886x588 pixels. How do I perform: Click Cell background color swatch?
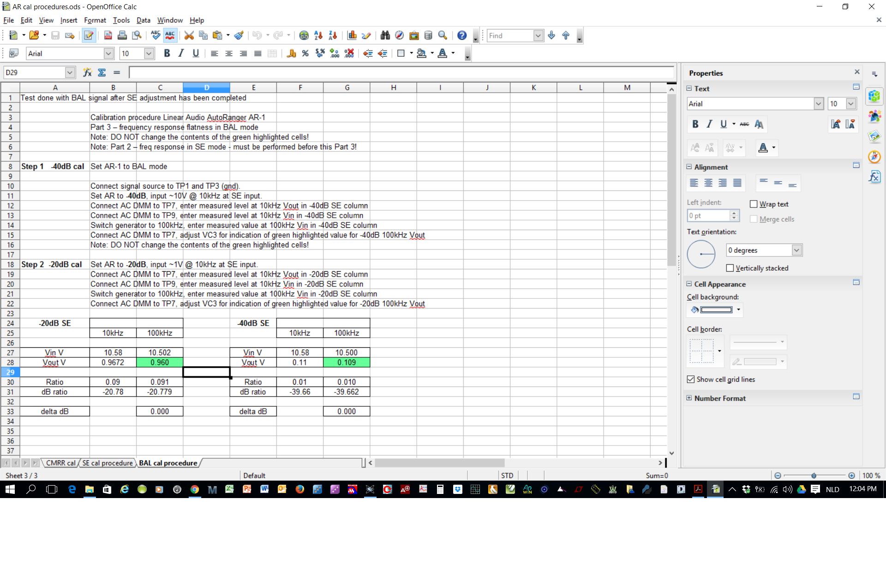point(716,310)
